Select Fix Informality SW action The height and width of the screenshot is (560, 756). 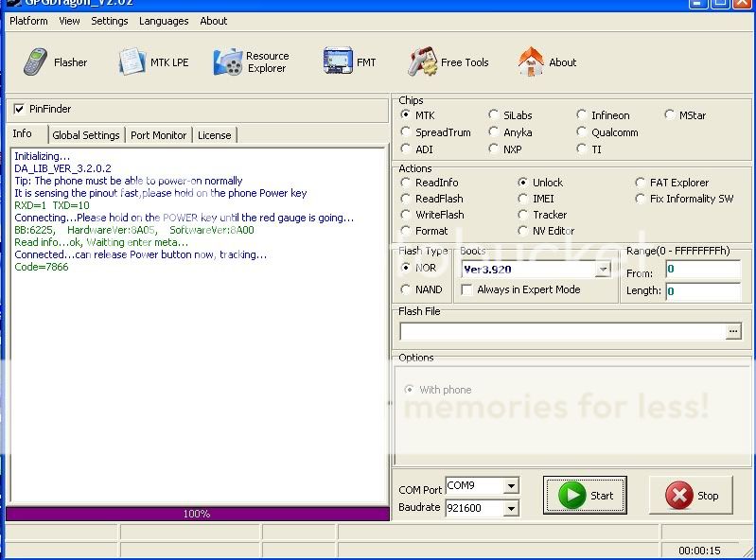click(x=640, y=198)
